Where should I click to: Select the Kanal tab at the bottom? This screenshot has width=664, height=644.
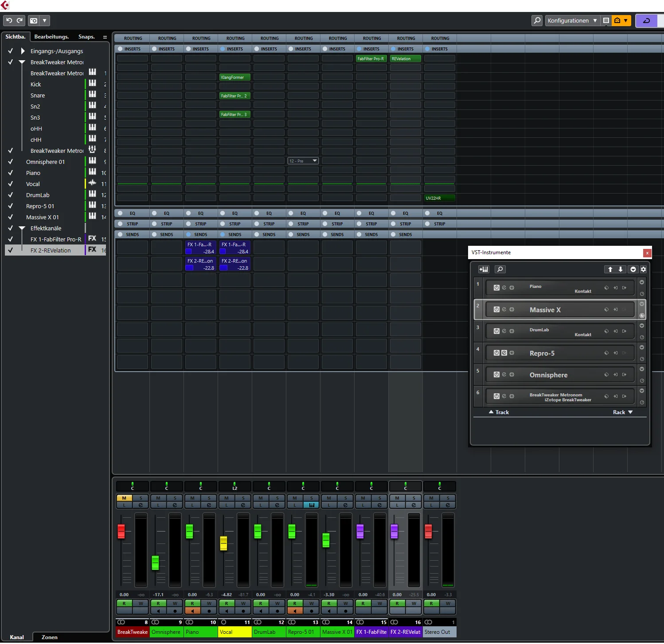(17, 637)
